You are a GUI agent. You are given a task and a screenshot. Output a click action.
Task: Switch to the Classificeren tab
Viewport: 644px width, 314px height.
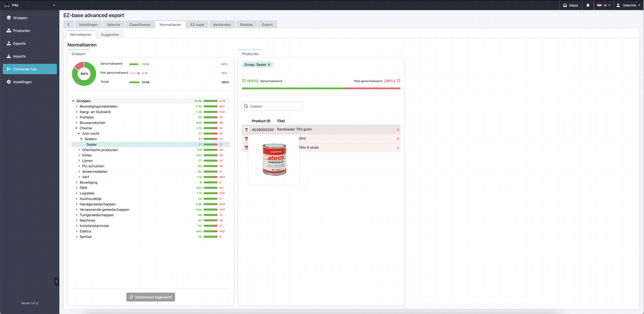pyautogui.click(x=140, y=25)
